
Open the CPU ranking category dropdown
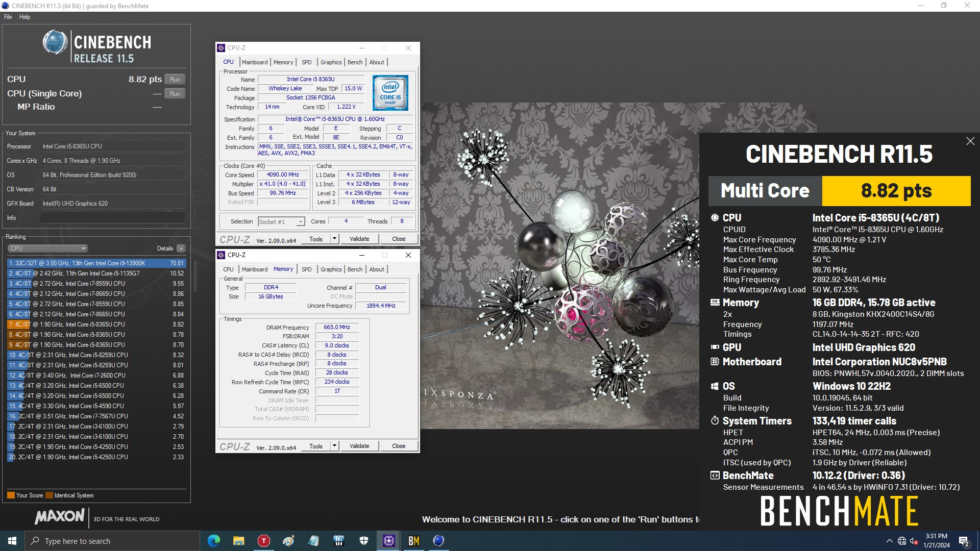[x=47, y=248]
